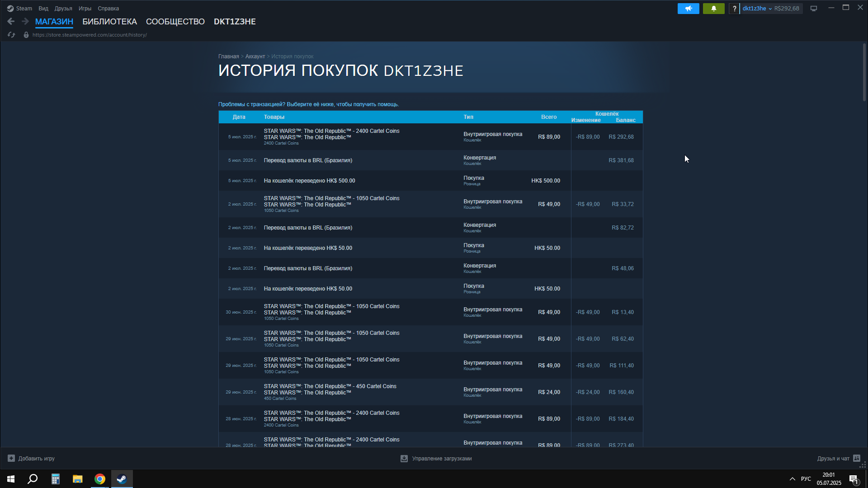Click the Товары column header

click(274, 117)
